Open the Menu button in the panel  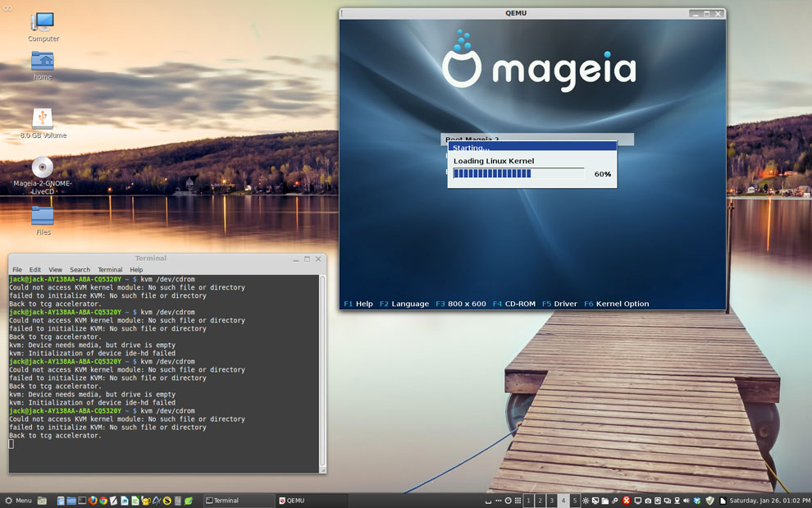[x=18, y=501]
